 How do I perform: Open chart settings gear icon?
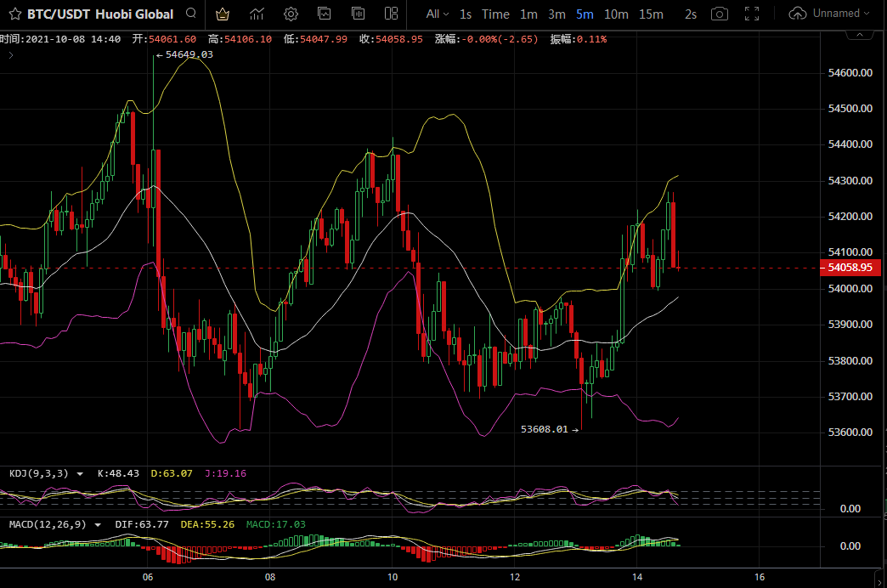point(291,14)
